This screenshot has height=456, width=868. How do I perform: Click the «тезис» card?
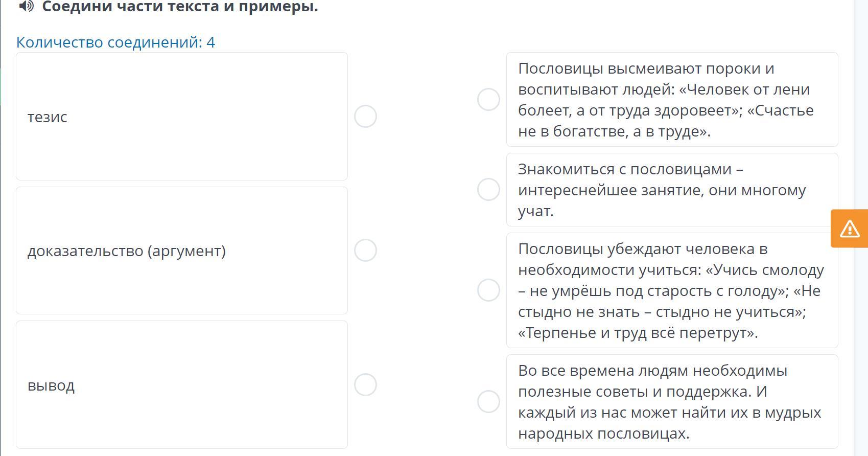(x=181, y=117)
